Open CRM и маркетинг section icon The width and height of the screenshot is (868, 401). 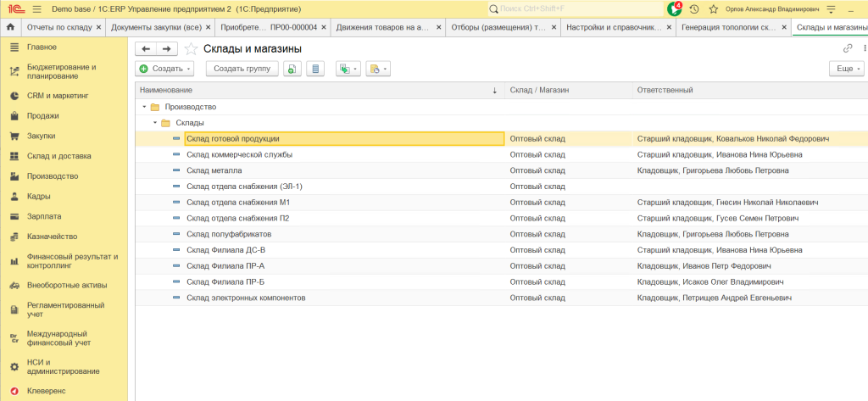pyautogui.click(x=15, y=96)
